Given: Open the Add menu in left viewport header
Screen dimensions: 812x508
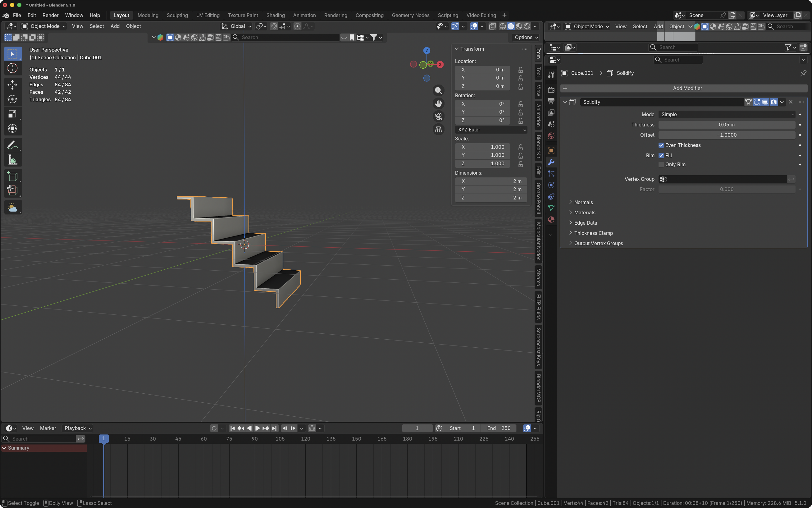Looking at the screenshot, I should (x=115, y=26).
